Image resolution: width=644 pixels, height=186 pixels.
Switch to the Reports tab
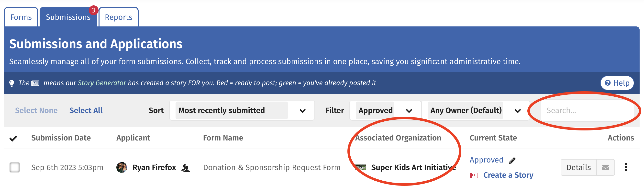pos(119,17)
